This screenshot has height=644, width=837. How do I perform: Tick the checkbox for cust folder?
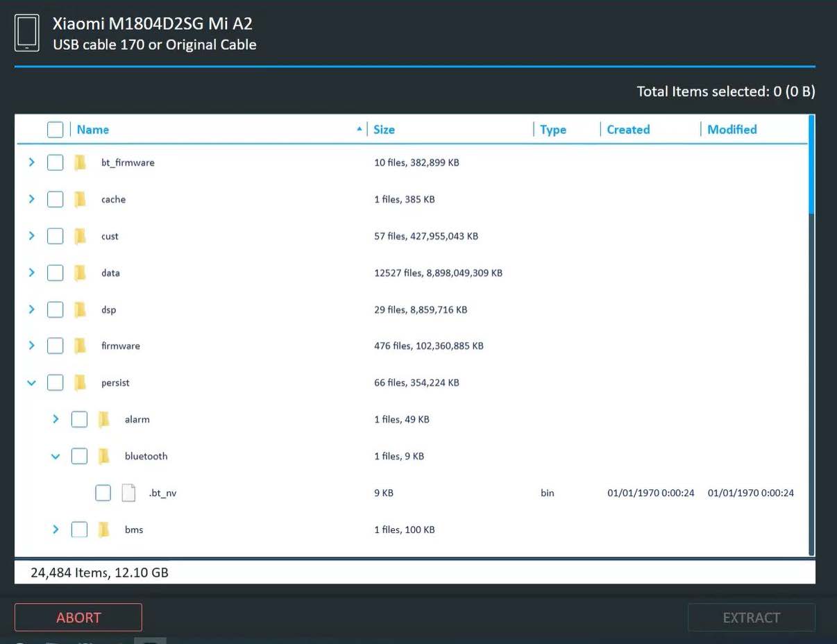[55, 236]
